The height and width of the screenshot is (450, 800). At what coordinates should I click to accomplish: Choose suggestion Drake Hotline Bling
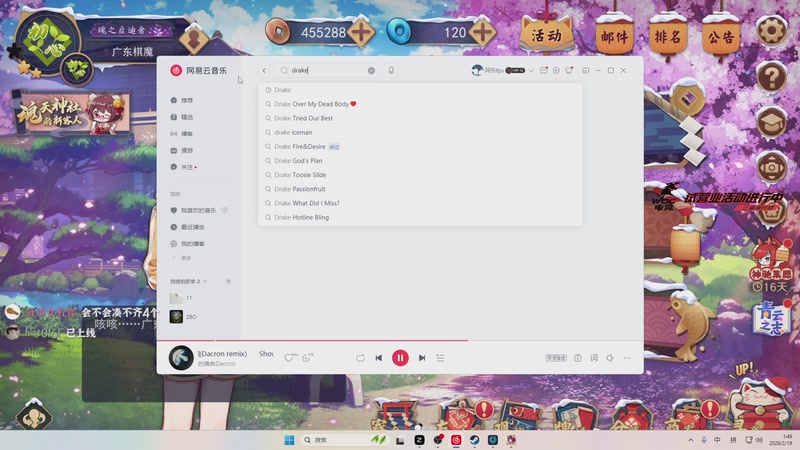coord(420,217)
